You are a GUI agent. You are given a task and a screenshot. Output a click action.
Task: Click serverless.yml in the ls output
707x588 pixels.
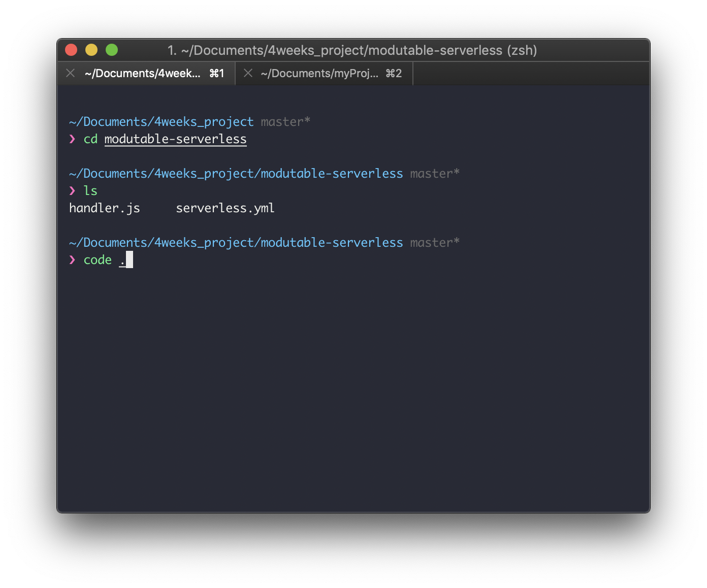225,208
